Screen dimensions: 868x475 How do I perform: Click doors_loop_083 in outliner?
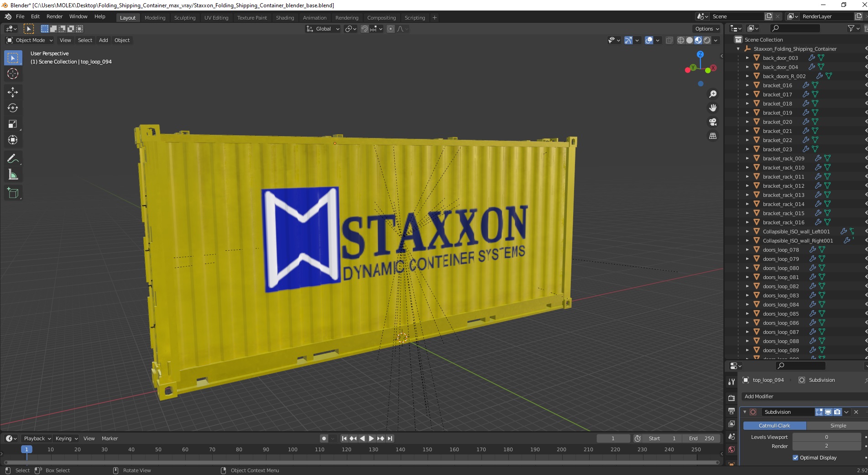781,296
